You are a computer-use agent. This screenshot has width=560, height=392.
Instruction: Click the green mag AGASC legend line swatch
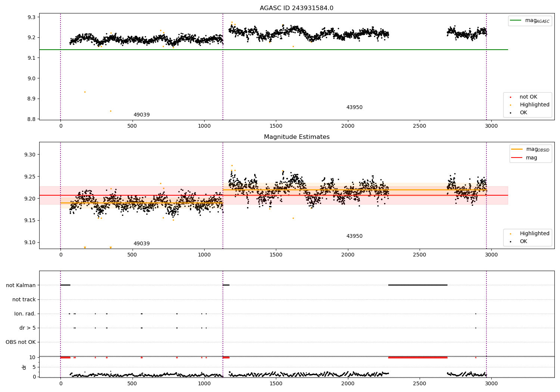[x=516, y=21]
